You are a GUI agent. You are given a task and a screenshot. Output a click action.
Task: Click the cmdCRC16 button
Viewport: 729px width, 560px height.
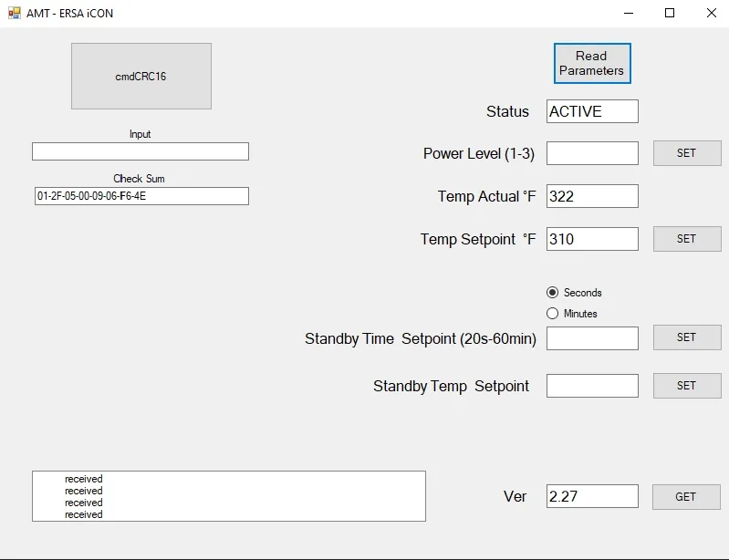tap(141, 77)
